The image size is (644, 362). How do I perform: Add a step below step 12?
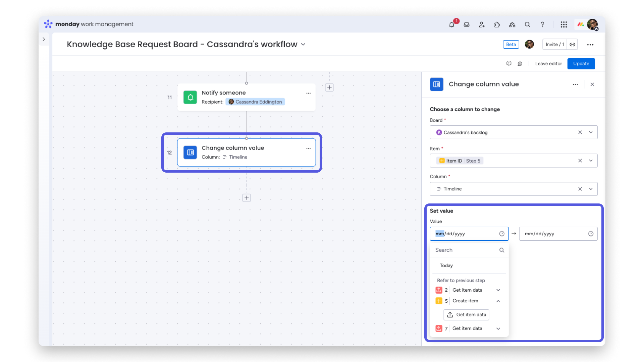(247, 198)
